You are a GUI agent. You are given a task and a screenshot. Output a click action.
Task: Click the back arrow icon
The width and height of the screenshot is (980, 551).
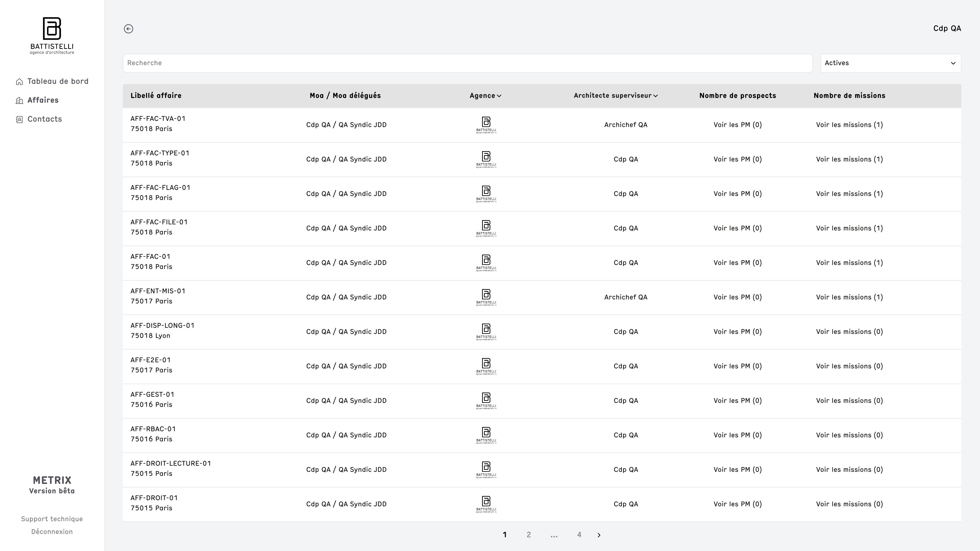(x=129, y=29)
